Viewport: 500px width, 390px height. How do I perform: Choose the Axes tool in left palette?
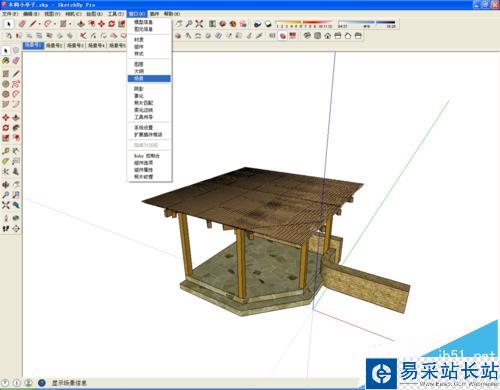[x=6, y=172]
